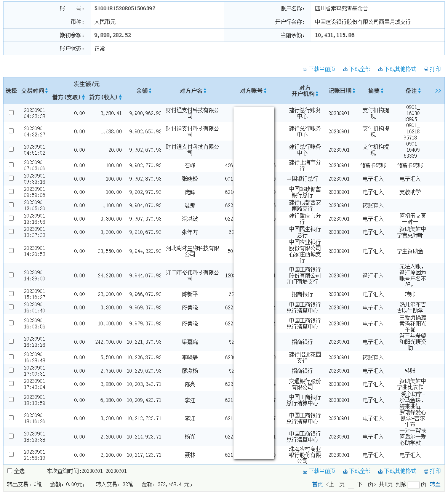This screenshot has width=448, height=493.
Task: Sort by 备注 column arrows
Action: (x=419, y=91)
